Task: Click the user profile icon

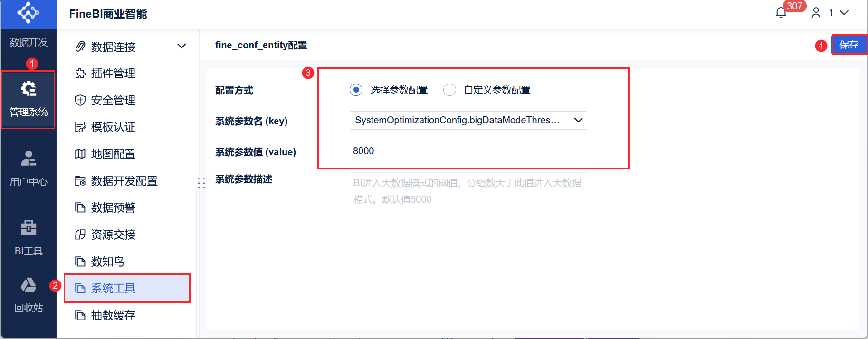Action: click(x=816, y=13)
